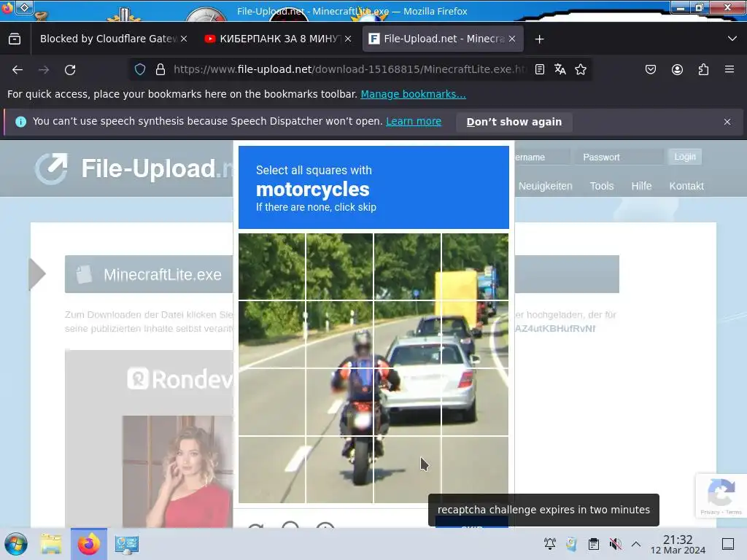Viewport: 747px width, 560px height.
Task: Click the file icon beside MinecraftLite.exe
Action: click(x=84, y=274)
